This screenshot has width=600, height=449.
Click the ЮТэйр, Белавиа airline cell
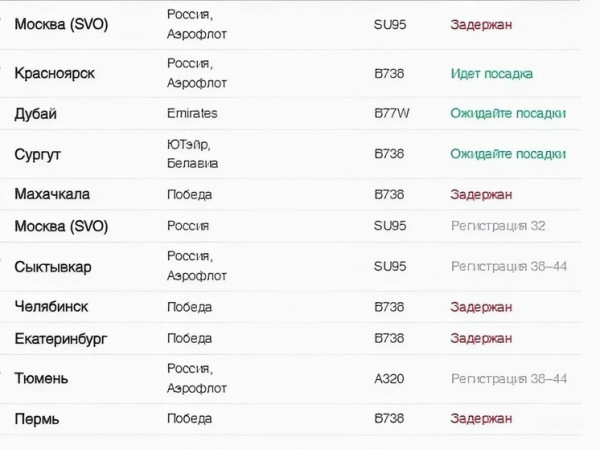pos(193,154)
